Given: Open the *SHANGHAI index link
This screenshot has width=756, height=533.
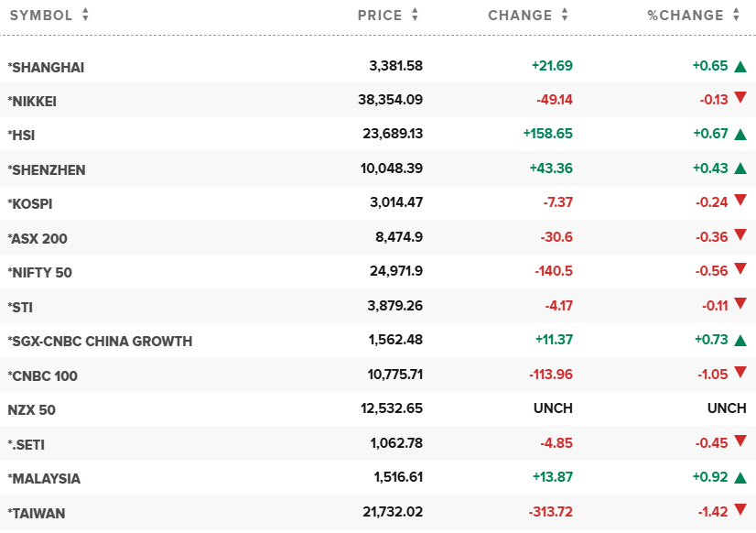Looking at the screenshot, I should (46, 67).
